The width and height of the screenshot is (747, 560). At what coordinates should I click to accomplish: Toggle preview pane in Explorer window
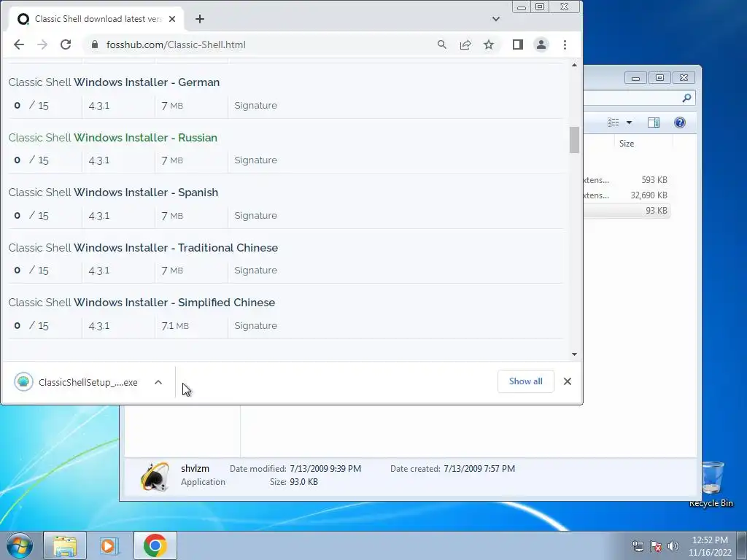click(654, 122)
